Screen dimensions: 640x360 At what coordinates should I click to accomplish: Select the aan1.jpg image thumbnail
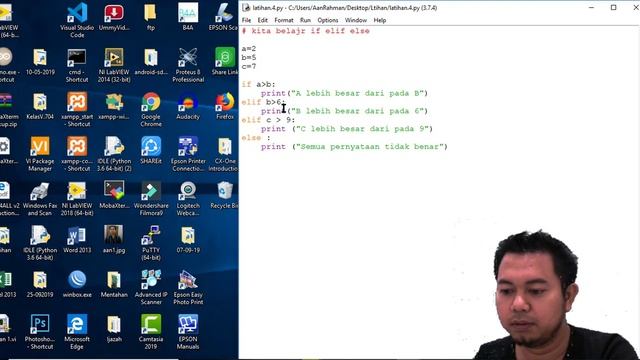click(x=114, y=239)
